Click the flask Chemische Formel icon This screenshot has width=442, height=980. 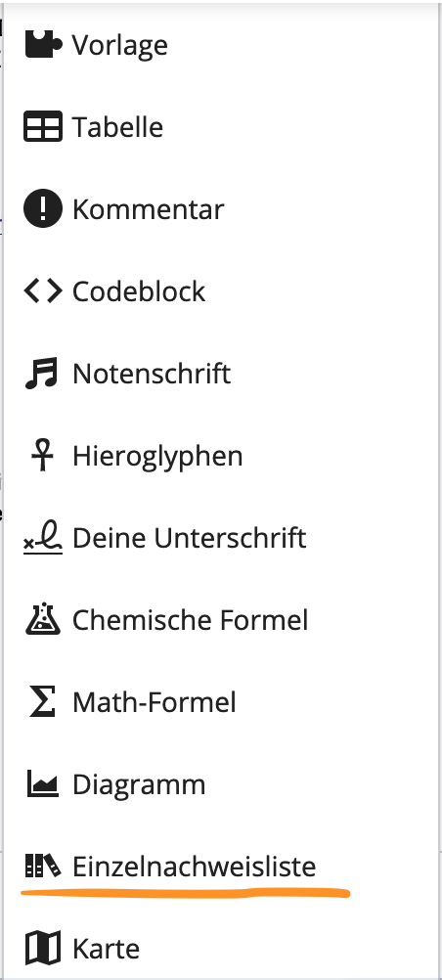tap(43, 619)
